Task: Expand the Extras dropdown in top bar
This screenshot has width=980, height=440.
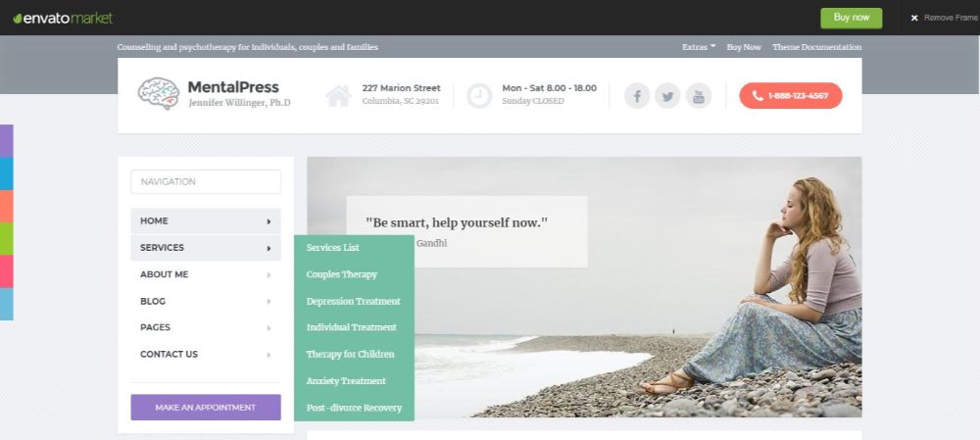Action: click(699, 47)
